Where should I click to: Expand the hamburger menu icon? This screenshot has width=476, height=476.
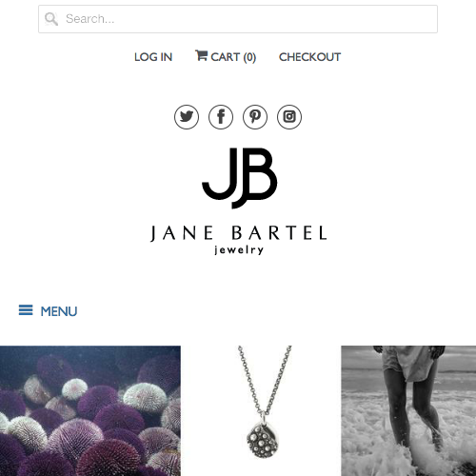pyautogui.click(x=26, y=310)
